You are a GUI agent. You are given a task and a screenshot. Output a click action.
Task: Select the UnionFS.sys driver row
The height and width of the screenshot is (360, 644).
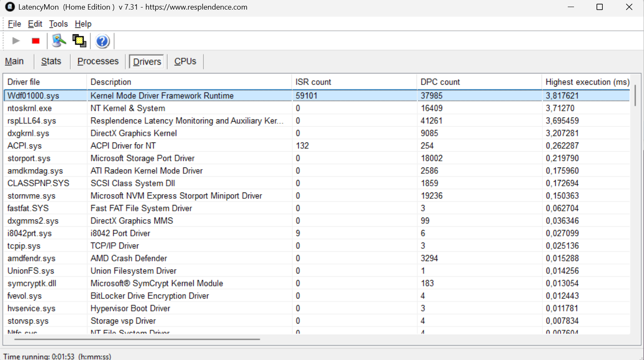(317, 271)
